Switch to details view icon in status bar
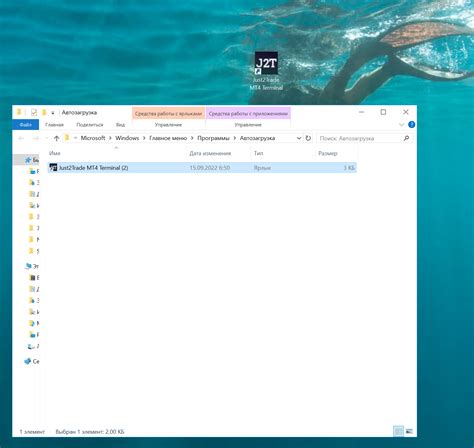Image resolution: width=474 pixels, height=448 pixels. (x=398, y=431)
